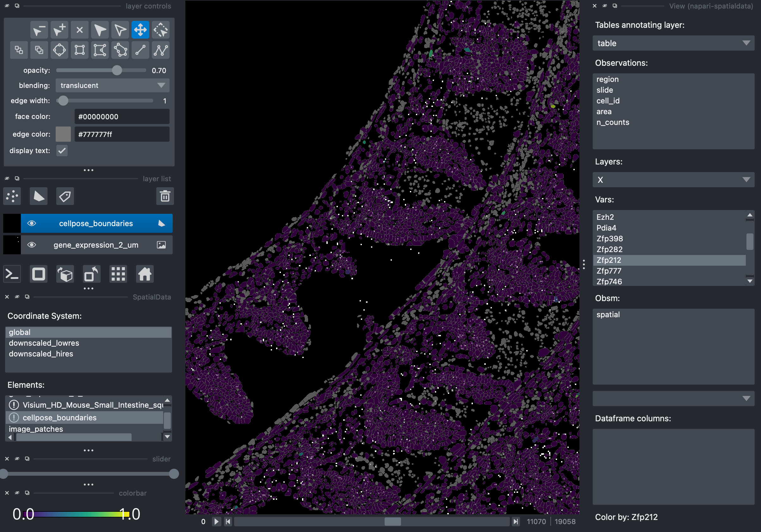This screenshot has height=532, width=761.
Task: Delete selected layer with trash icon
Action: coord(165,196)
